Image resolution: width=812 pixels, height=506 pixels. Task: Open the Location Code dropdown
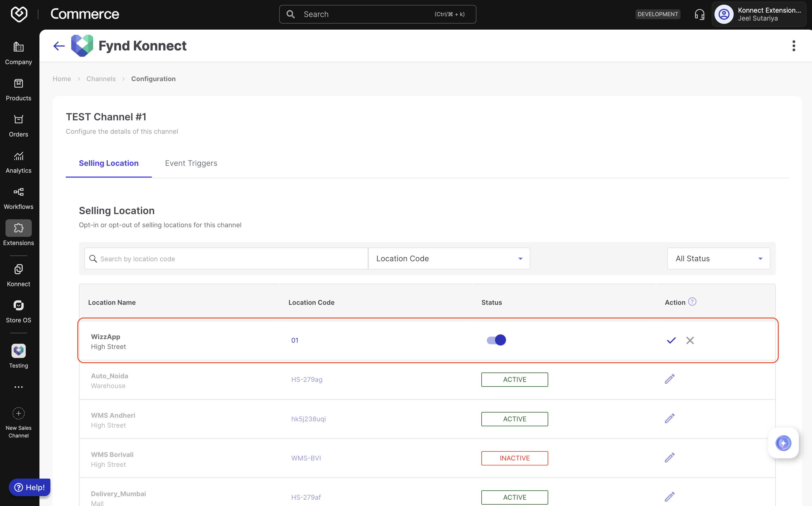tap(449, 258)
